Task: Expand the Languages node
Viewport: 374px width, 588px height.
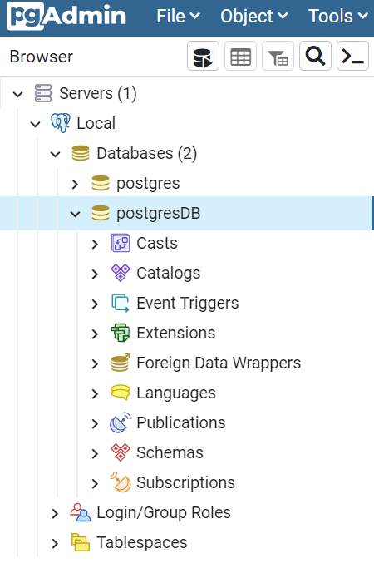Action: (95, 393)
